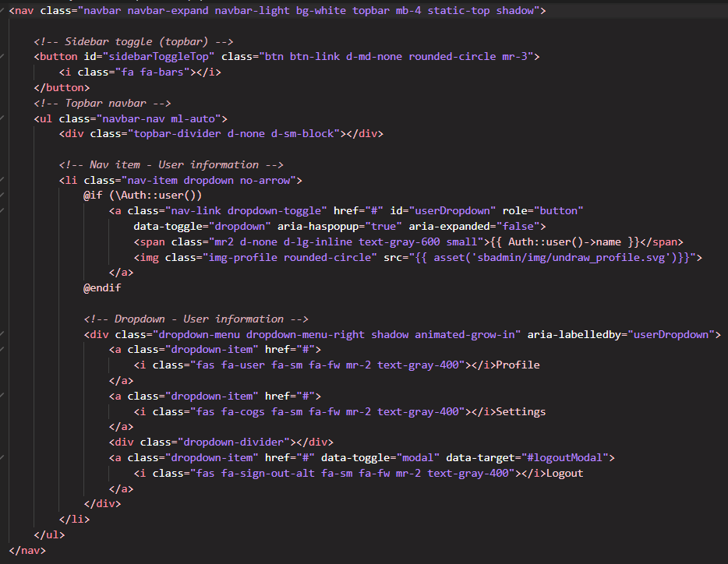
Task: Click the 'ml-auto' class value
Action: pos(193,119)
